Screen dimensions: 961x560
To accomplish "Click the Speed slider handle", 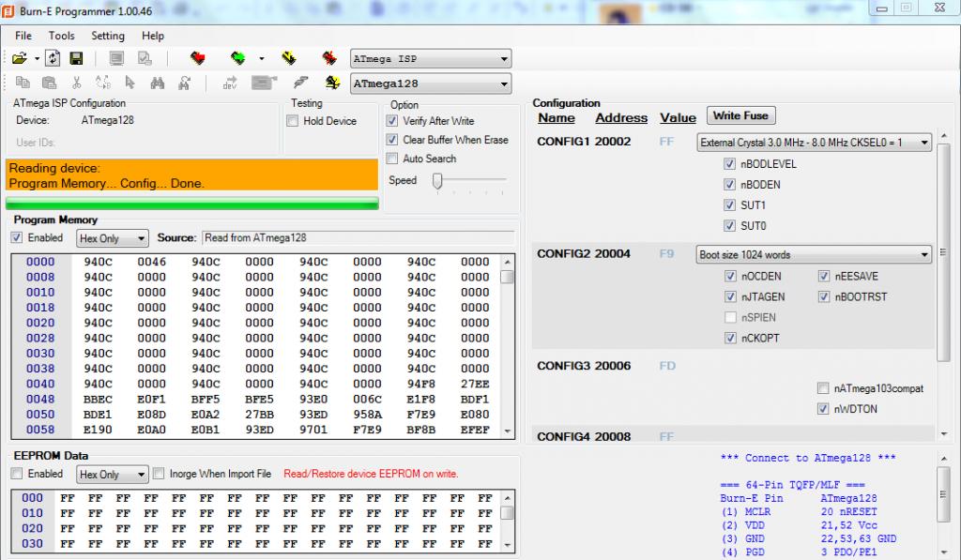I will (x=437, y=180).
